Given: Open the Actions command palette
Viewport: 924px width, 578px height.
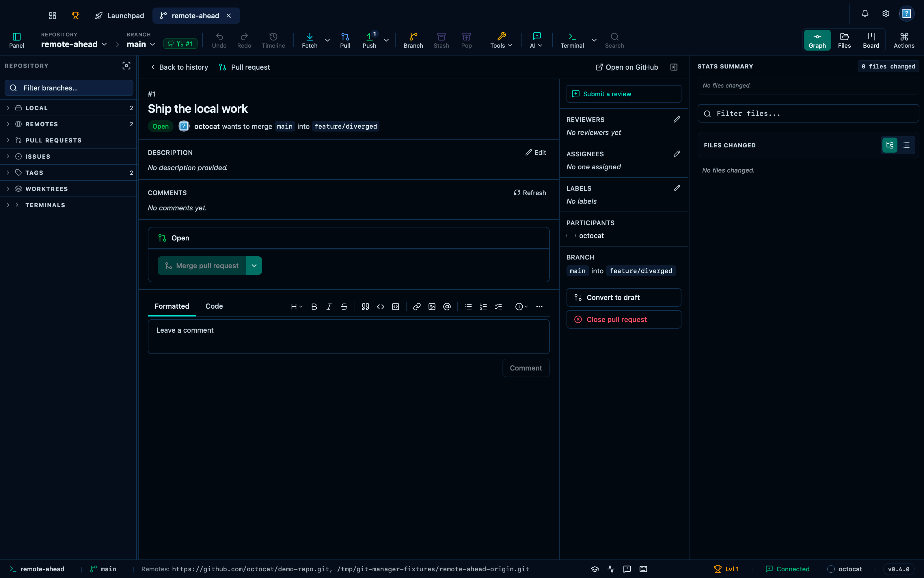Looking at the screenshot, I should [x=904, y=40].
